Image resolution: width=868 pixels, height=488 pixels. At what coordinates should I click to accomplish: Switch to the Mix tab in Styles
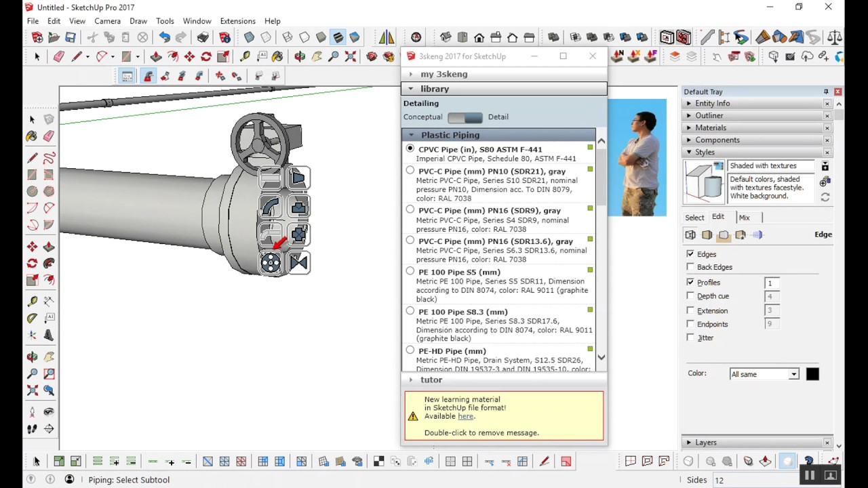coord(744,218)
